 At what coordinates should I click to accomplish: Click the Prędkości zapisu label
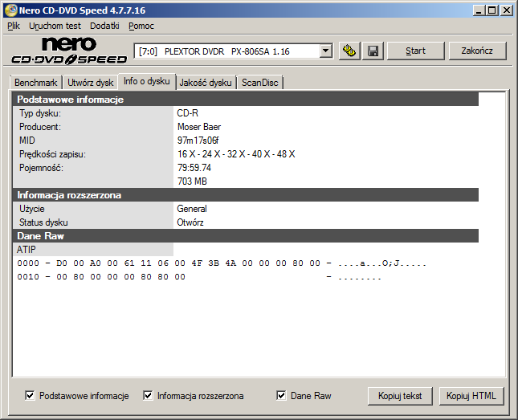(x=52, y=154)
